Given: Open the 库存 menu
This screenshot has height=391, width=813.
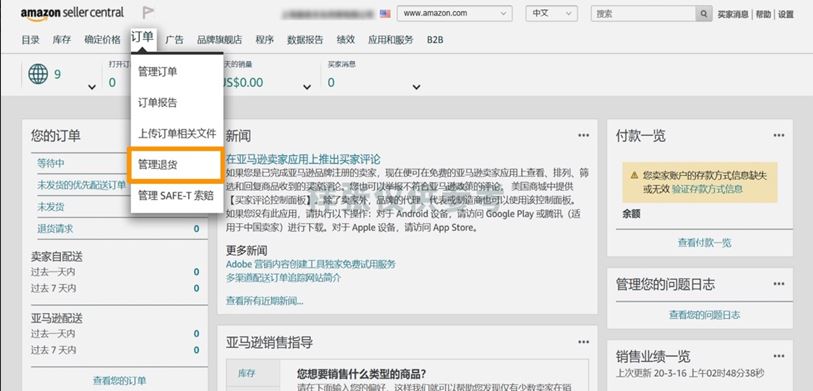Looking at the screenshot, I should [x=62, y=39].
